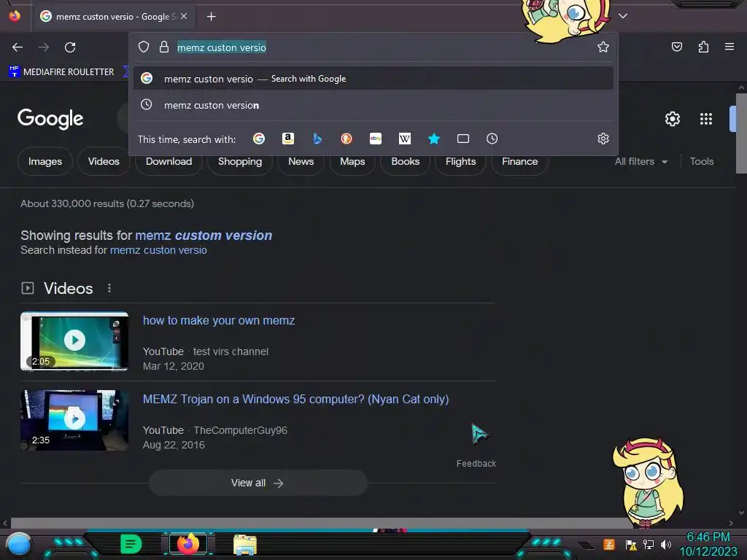
Task: Save page to Pocket
Action: (x=676, y=47)
